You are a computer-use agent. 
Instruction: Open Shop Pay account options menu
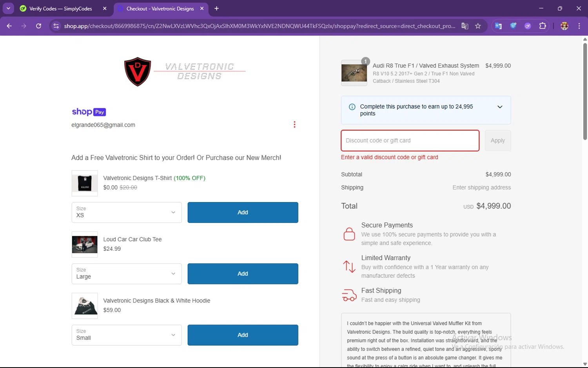(x=294, y=124)
